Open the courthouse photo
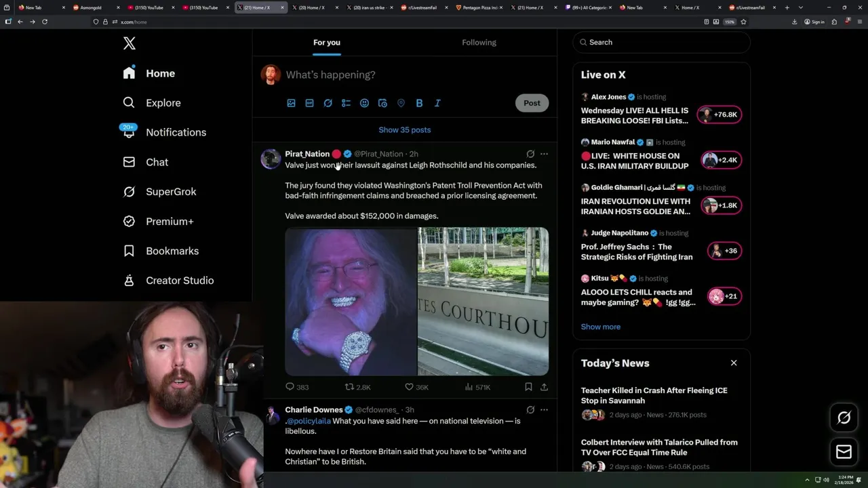Screen dimensions: 868x488 click(x=484, y=302)
